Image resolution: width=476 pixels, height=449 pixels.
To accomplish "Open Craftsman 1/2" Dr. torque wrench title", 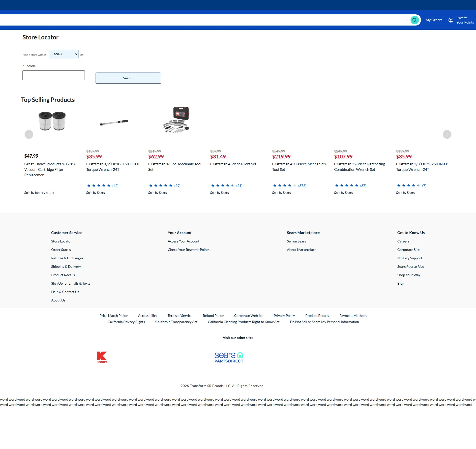I will [x=113, y=167].
